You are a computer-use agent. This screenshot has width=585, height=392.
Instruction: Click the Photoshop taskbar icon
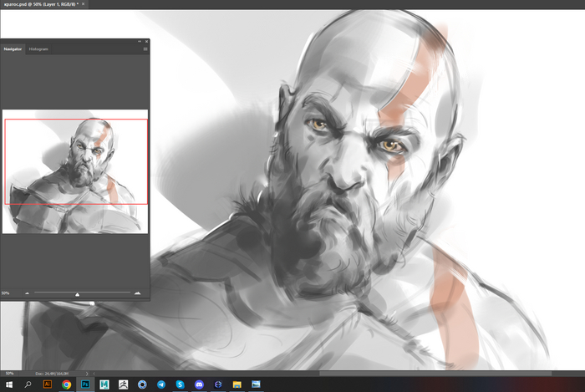tap(85, 384)
